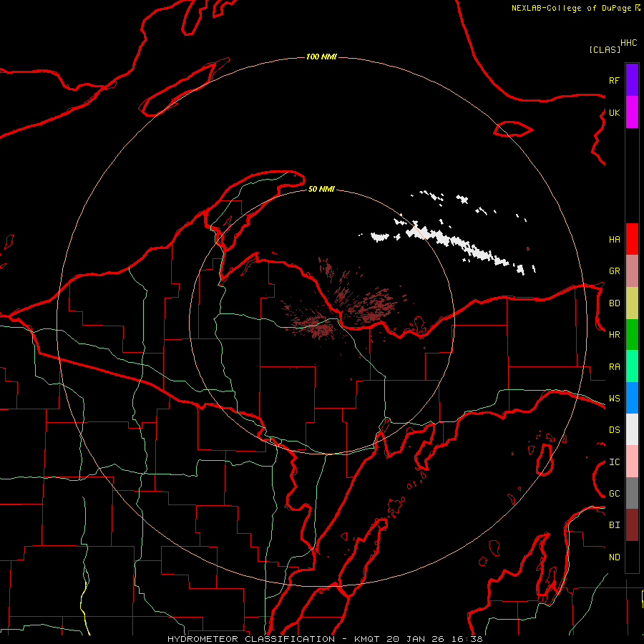Click the 'HR' legend label
This screenshot has height=644, width=644.
[614, 335]
